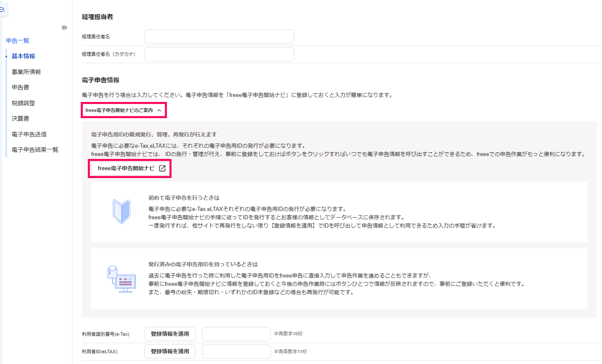Click the 電子申告用IDの新規発行、管理、再発行が行えます text
Image resolution: width=602 pixels, height=364 pixels.
[154, 134]
